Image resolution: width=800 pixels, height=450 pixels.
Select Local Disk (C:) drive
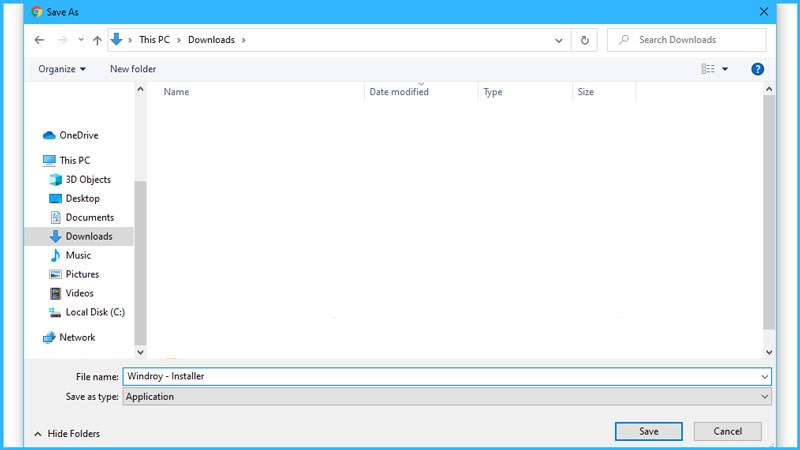[x=94, y=312]
